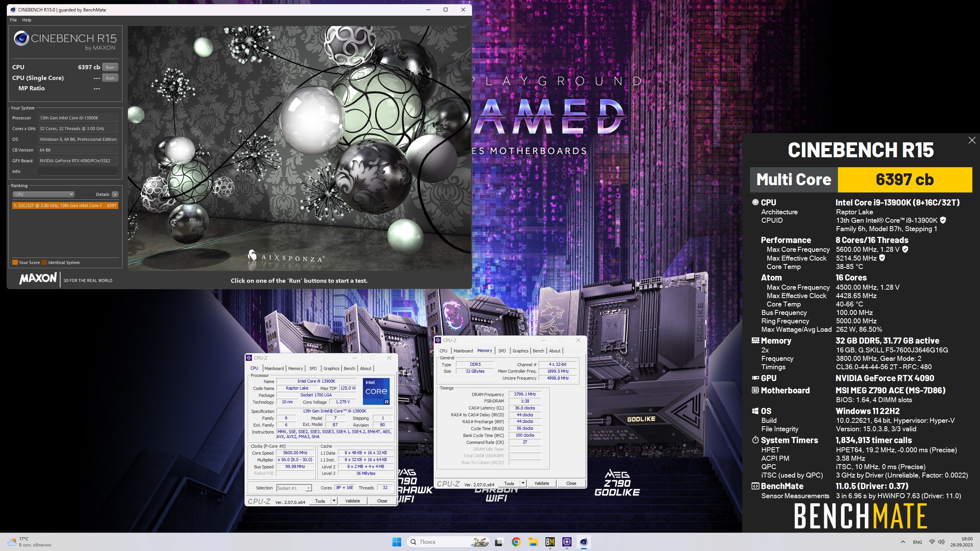980x551 pixels.
Task: Click the left CPU-Z title bar icon
Action: click(x=250, y=358)
